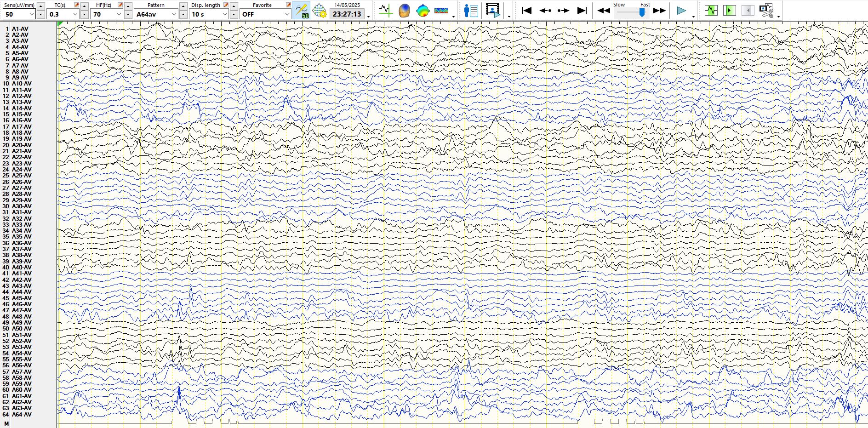Select channel label A9-AV

coord(20,78)
